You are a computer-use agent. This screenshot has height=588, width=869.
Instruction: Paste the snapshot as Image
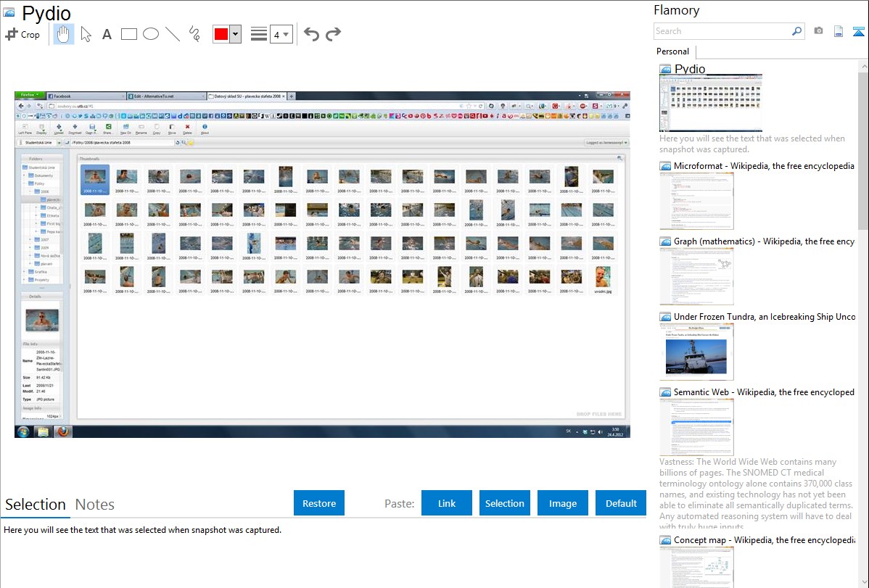(563, 503)
